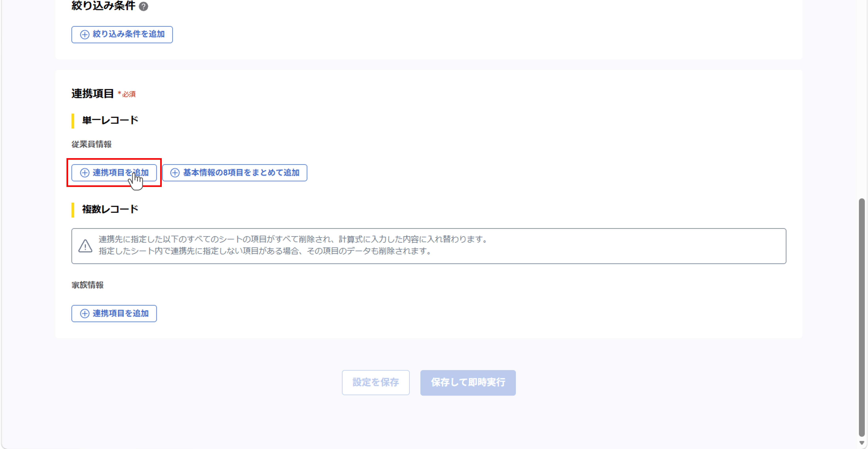Click the 家族情報 label

tap(87, 285)
